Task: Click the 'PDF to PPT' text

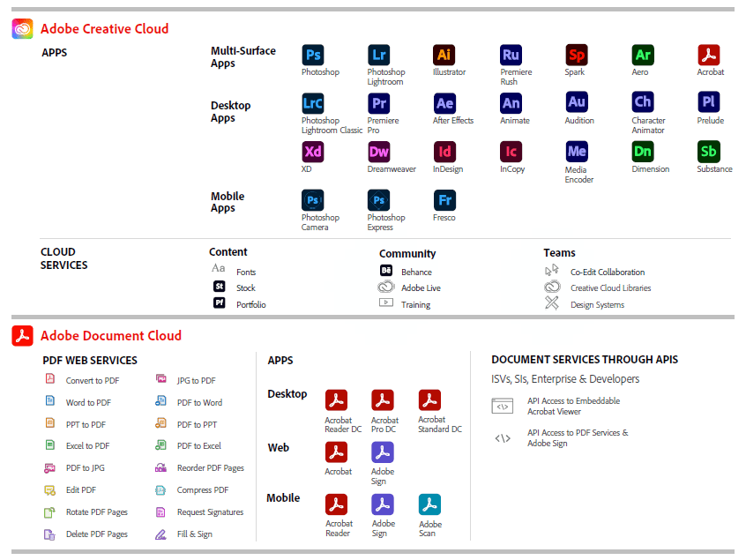Action: tap(197, 424)
